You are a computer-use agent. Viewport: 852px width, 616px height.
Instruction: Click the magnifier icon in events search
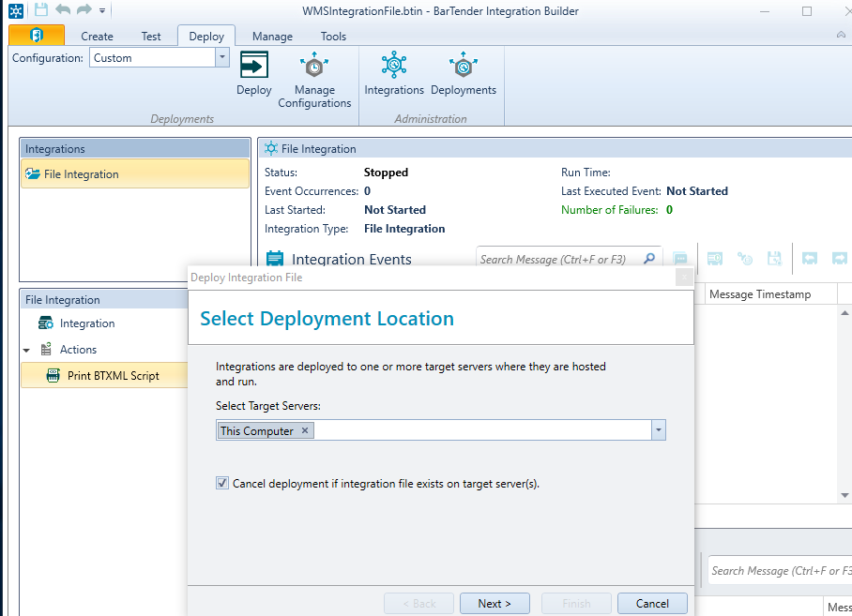click(x=649, y=259)
